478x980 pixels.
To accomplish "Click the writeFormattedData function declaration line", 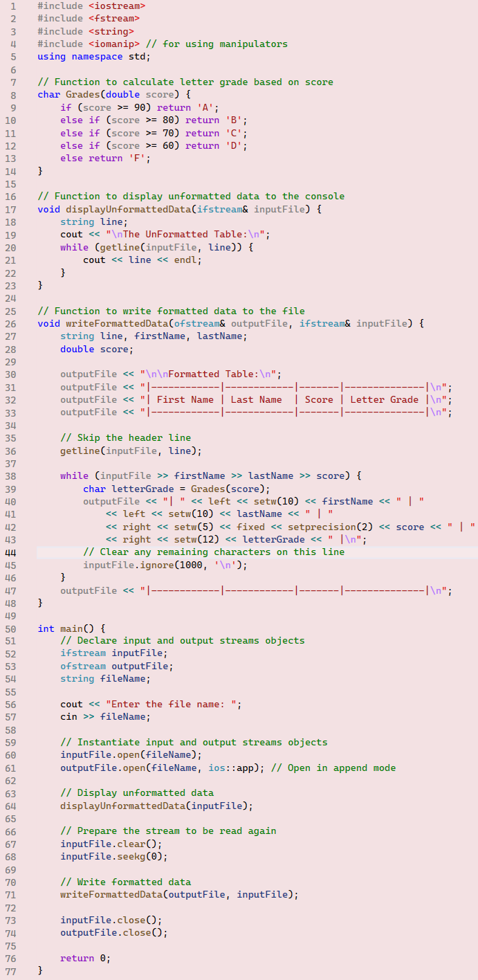I will coord(231,323).
